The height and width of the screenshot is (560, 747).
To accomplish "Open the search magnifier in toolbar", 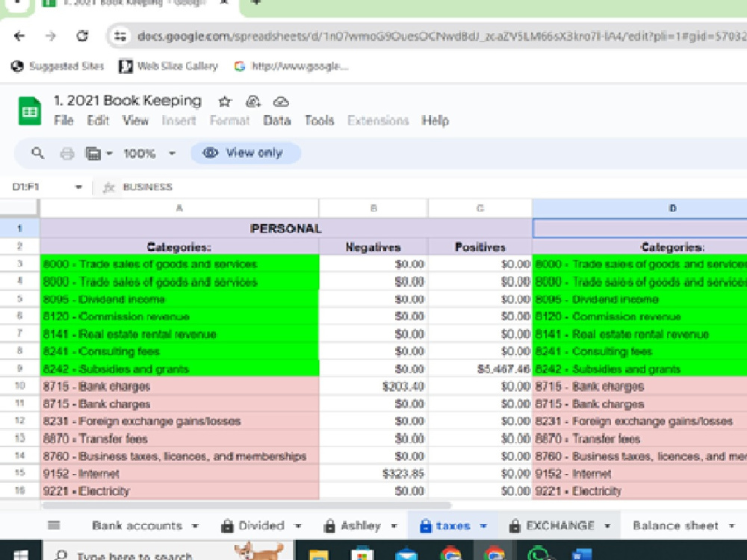I will (x=37, y=153).
